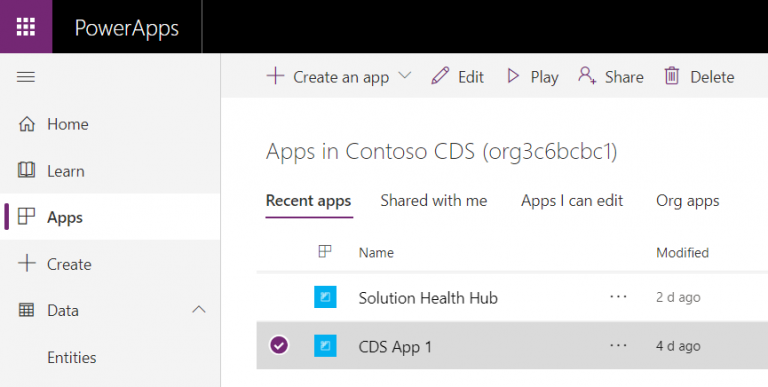Click the Apps grid icon in sidebar
Image resolution: width=768 pixels, height=387 pixels.
[26, 217]
